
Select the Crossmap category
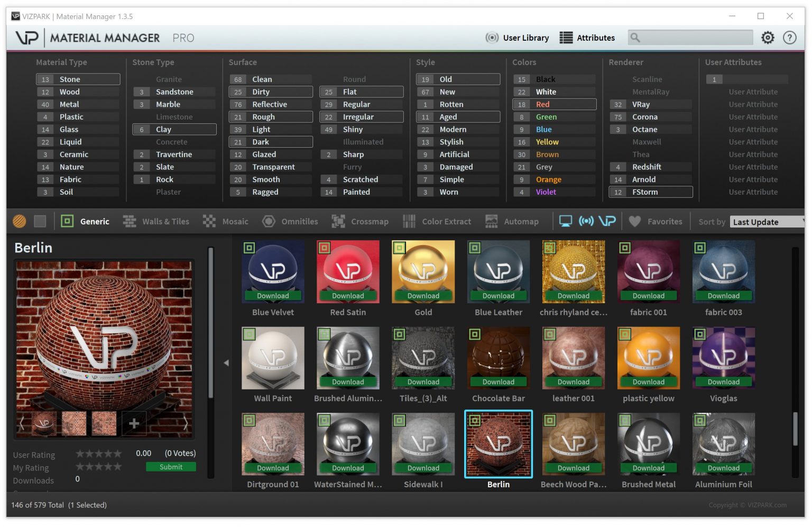370,221
